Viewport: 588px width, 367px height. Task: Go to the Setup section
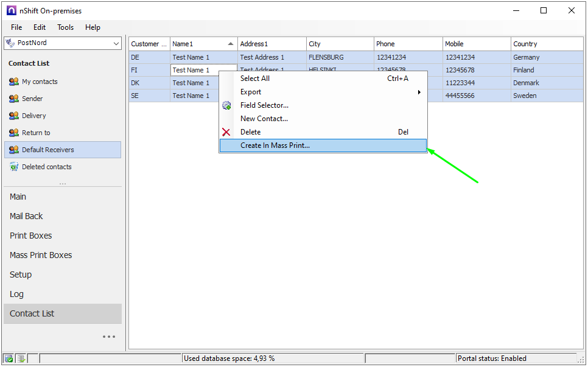click(x=21, y=274)
